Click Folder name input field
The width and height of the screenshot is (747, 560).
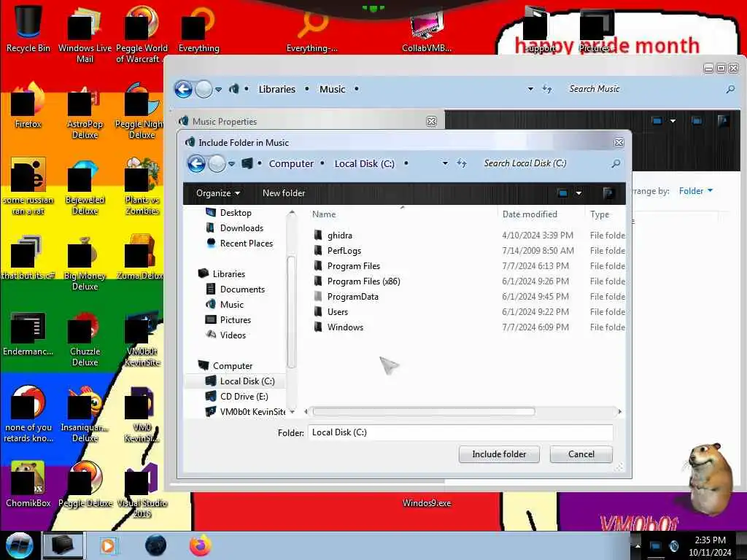tap(460, 432)
